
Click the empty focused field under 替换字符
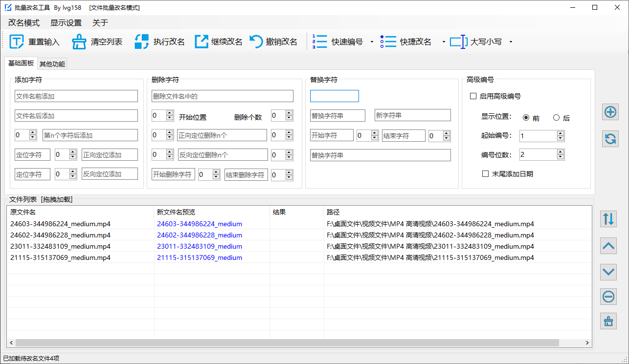[335, 96]
